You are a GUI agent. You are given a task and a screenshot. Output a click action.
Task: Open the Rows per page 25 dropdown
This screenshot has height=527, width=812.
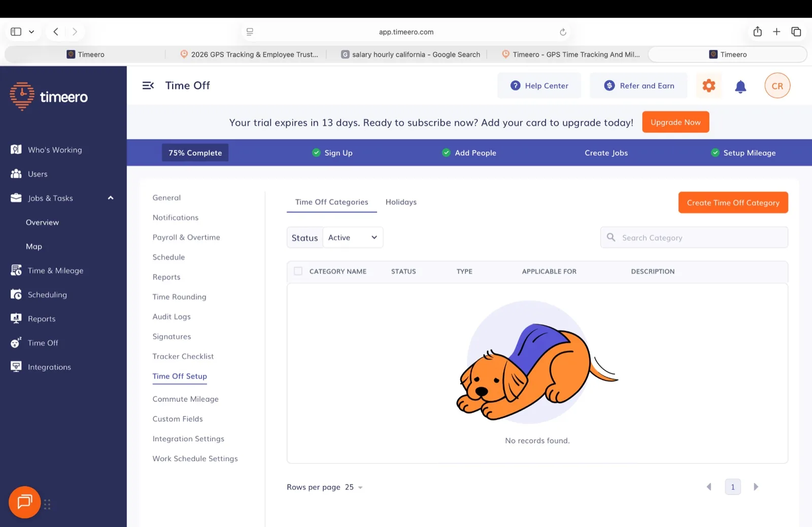[x=354, y=487]
